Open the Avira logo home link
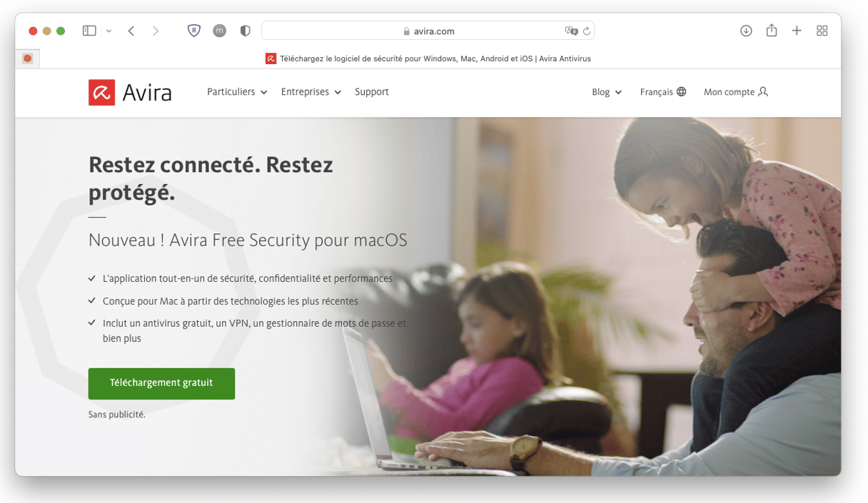The height and width of the screenshot is (503, 868). (130, 92)
